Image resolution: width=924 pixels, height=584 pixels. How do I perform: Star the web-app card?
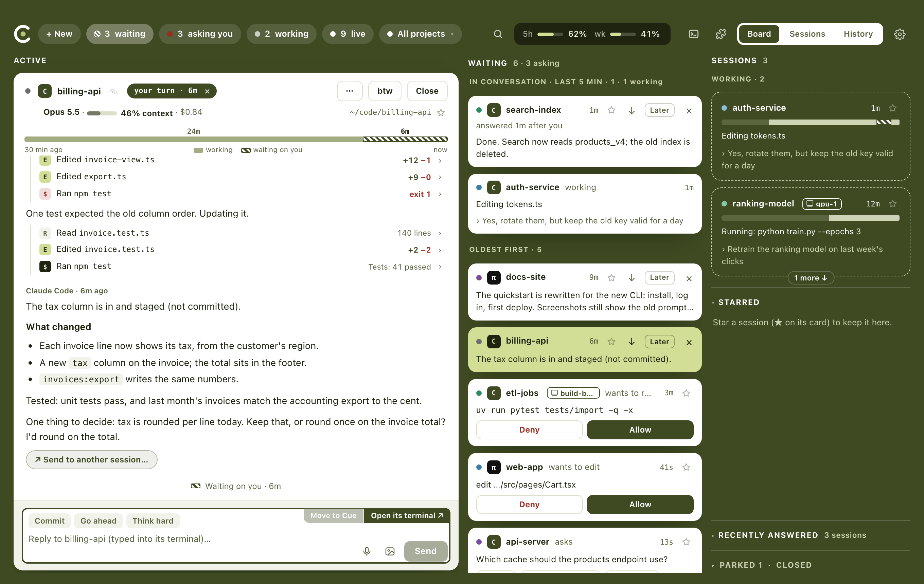[x=686, y=467]
